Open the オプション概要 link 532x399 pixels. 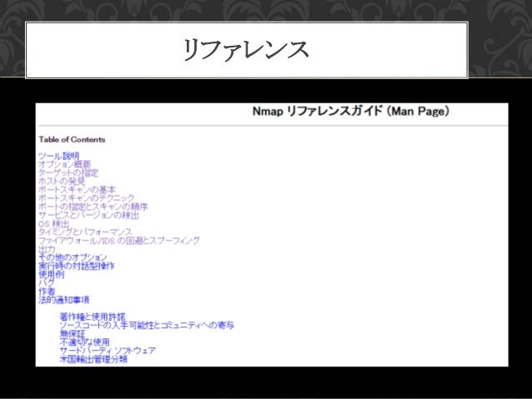[65, 164]
